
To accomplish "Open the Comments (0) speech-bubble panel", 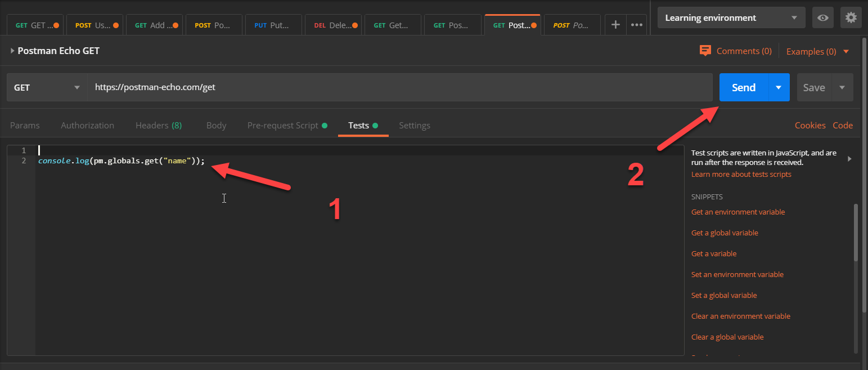I will 735,51.
